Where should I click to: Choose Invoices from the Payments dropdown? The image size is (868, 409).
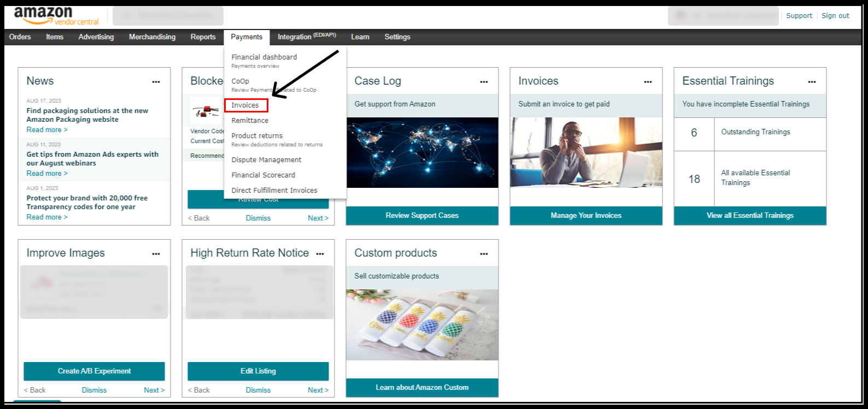[x=246, y=105]
